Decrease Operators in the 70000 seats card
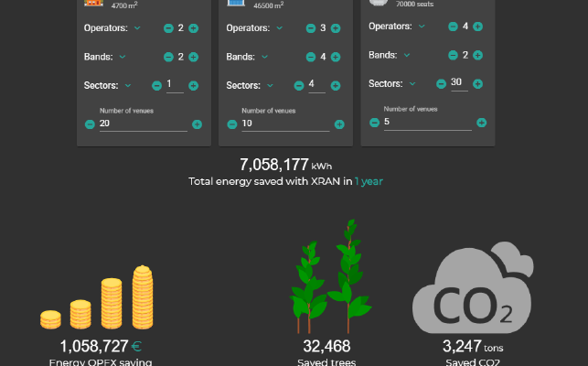The width and height of the screenshot is (588, 366). pyautogui.click(x=453, y=27)
